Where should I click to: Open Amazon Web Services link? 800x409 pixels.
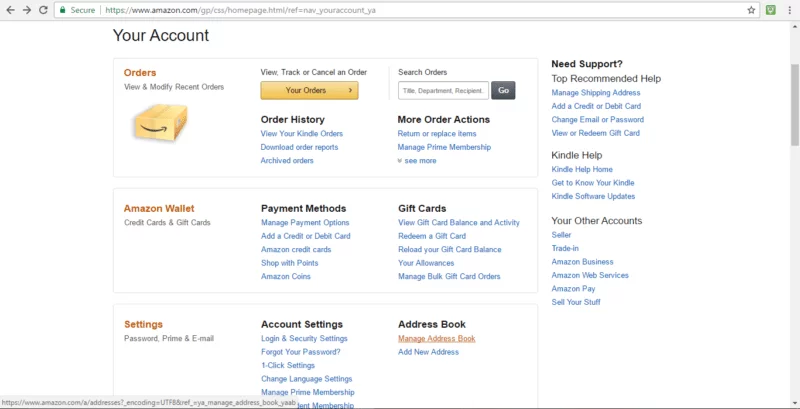(x=590, y=275)
